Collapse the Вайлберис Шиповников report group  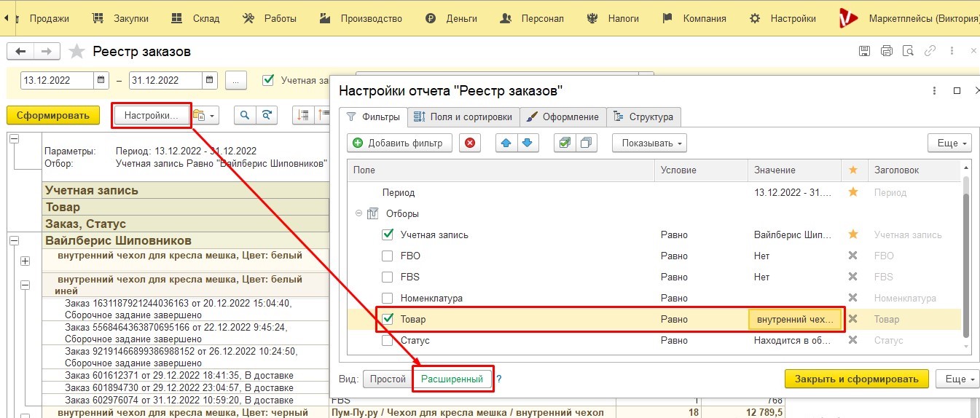pos(14,240)
